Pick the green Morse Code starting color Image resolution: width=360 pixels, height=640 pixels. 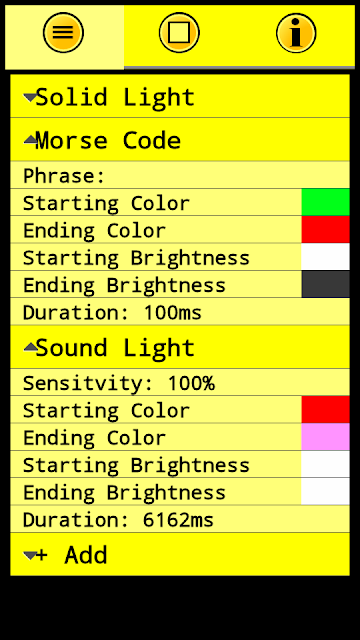point(325,202)
